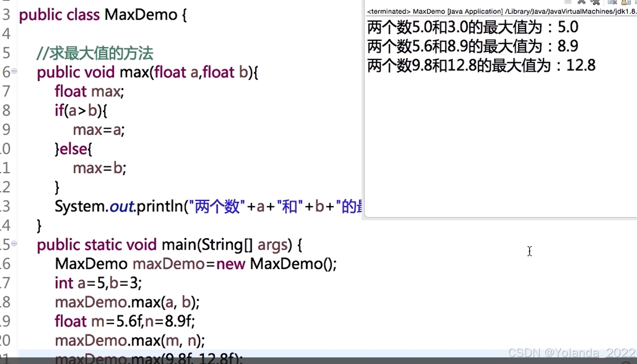This screenshot has width=637, height=364.
Task: Click line number 5 in the gutter
Action: (x=6, y=53)
